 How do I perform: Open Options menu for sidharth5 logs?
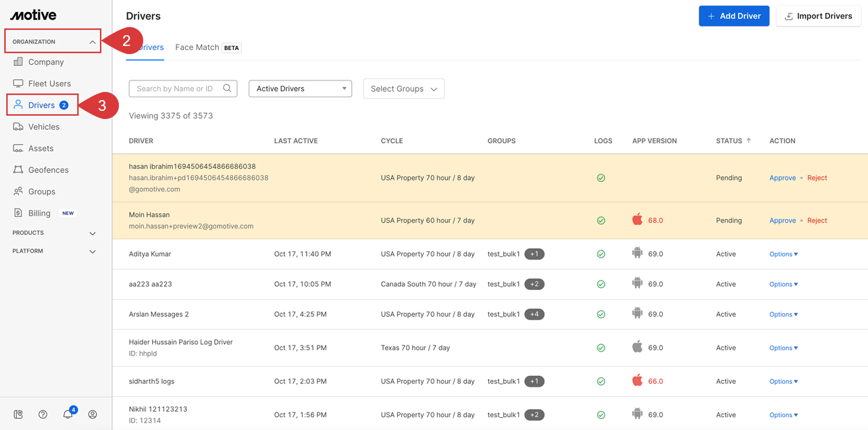pyautogui.click(x=784, y=381)
